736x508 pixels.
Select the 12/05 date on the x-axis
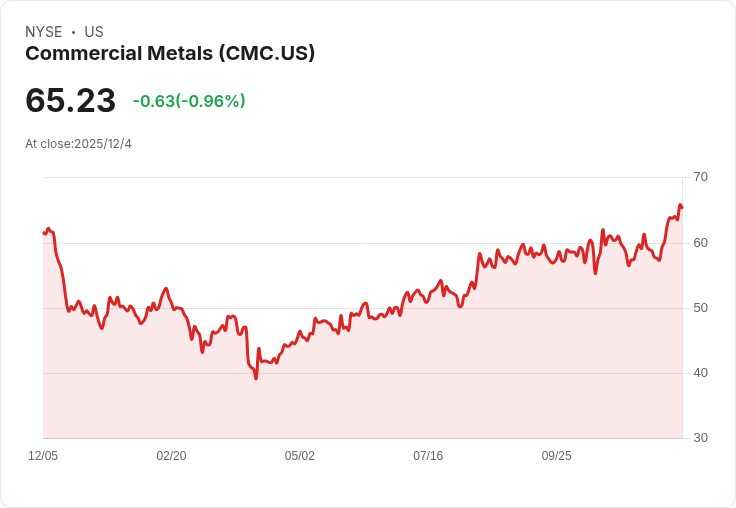coord(43,456)
